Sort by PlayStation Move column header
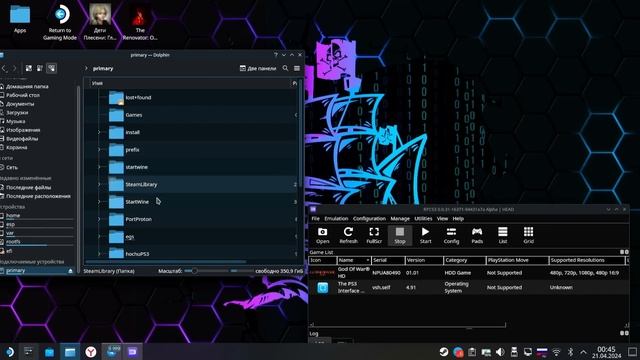Image resolution: width=640 pixels, height=360 pixels. (517, 260)
